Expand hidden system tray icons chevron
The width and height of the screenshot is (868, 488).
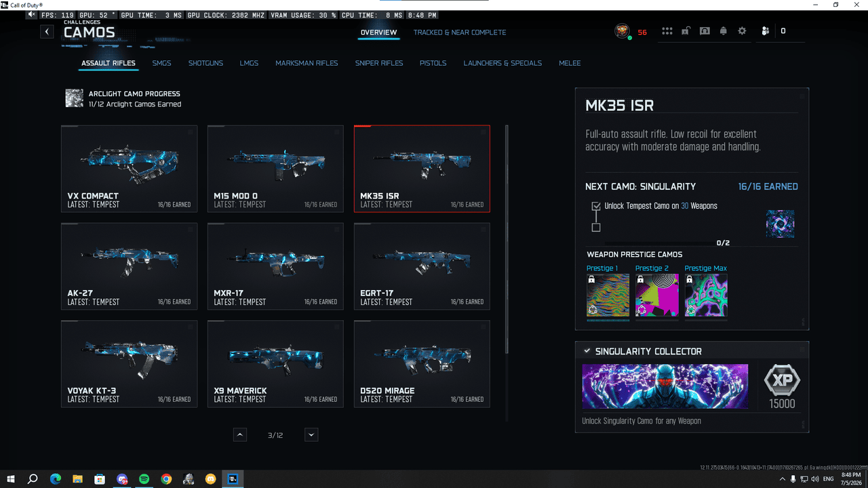(783, 479)
